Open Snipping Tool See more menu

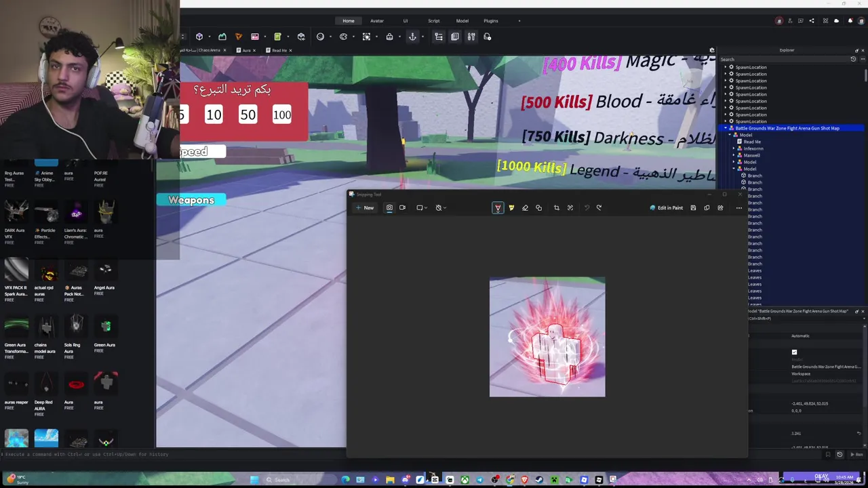(x=738, y=207)
